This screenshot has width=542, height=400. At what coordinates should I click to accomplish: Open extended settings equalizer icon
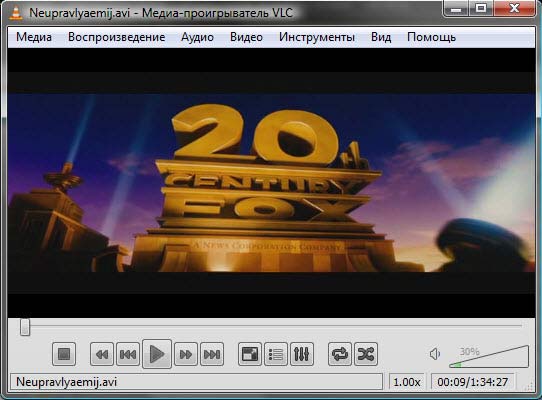click(302, 354)
